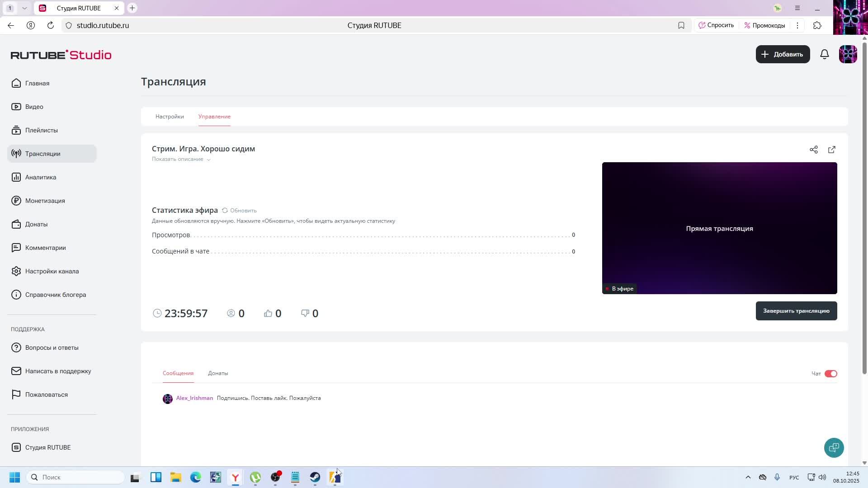Open the notifications bell
This screenshot has height=488, width=868.
tap(825, 54)
